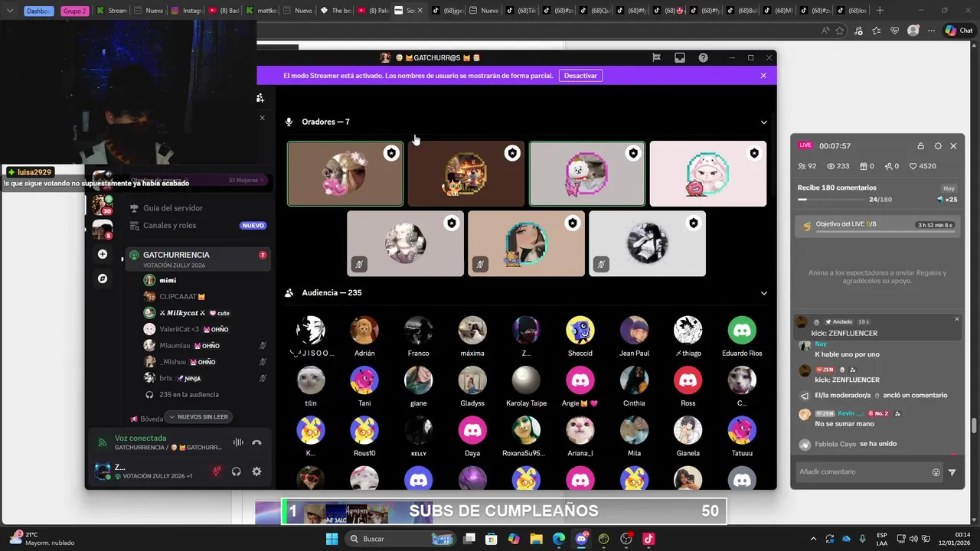Select audience member Adrián's avatar
980x551 pixels.
tap(364, 331)
